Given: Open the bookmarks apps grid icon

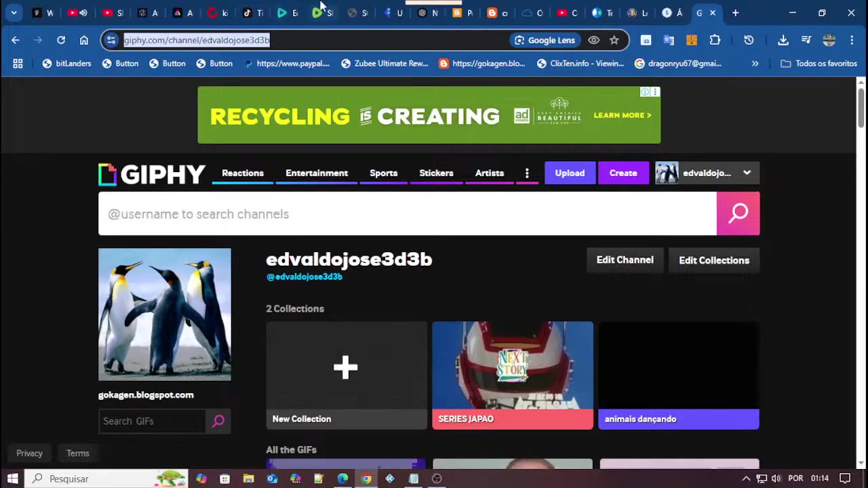Looking at the screenshot, I should (18, 63).
